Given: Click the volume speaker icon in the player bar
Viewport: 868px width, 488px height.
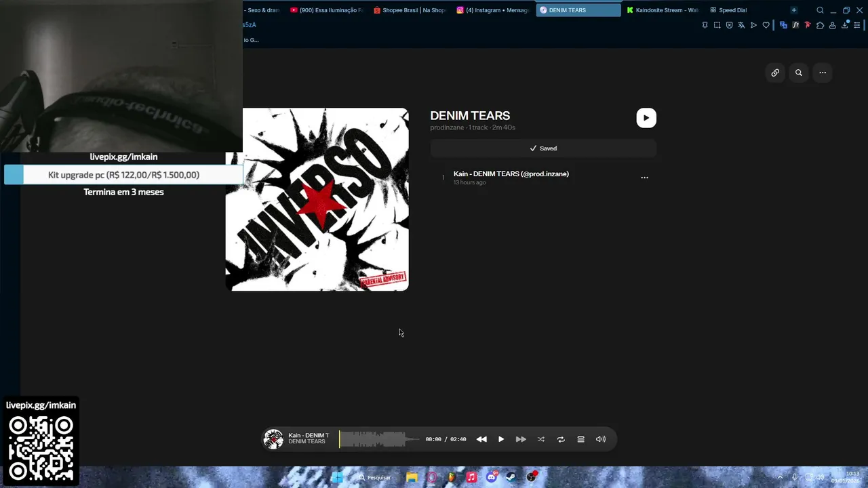Looking at the screenshot, I should [601, 439].
